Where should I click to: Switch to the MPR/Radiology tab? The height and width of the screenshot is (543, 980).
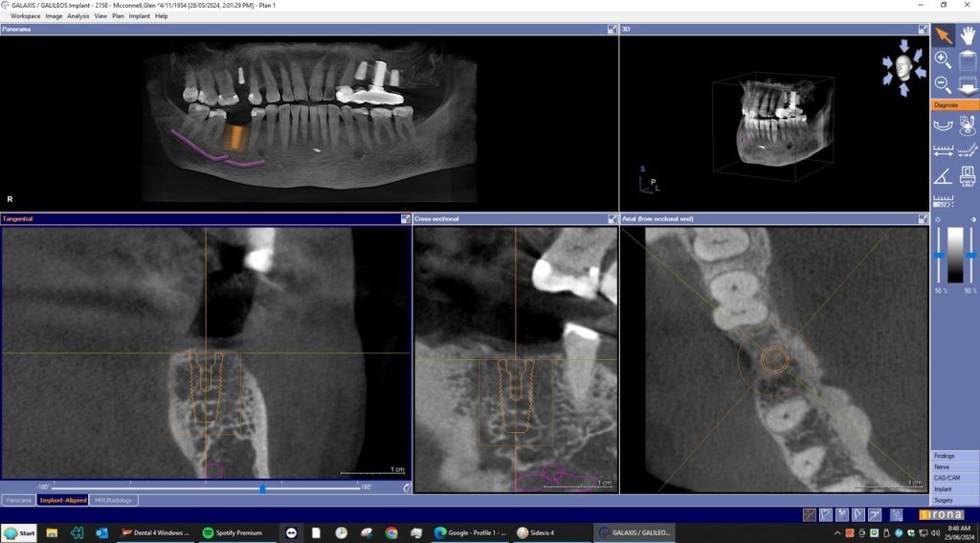[114, 500]
